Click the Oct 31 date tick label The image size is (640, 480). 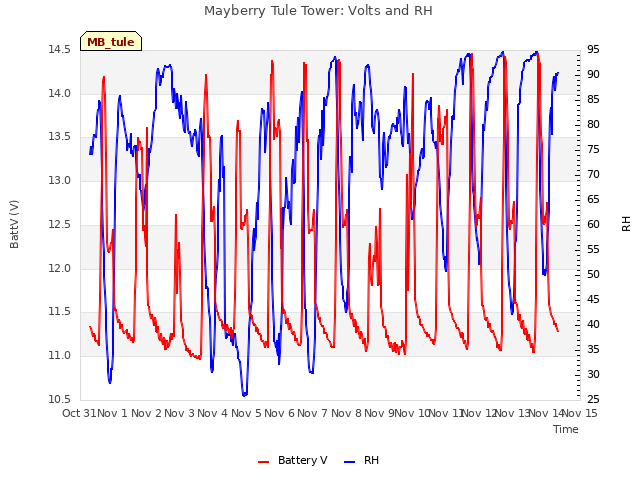79,413
